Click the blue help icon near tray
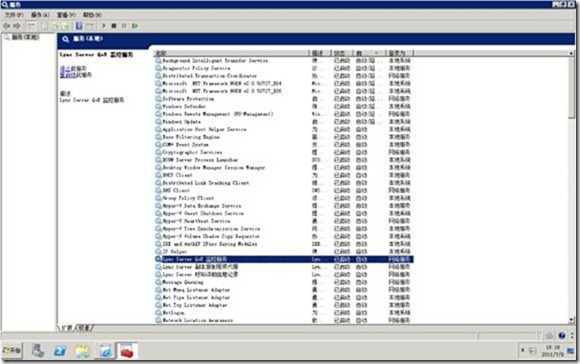This screenshot has width=580, height=364. click(x=562, y=336)
